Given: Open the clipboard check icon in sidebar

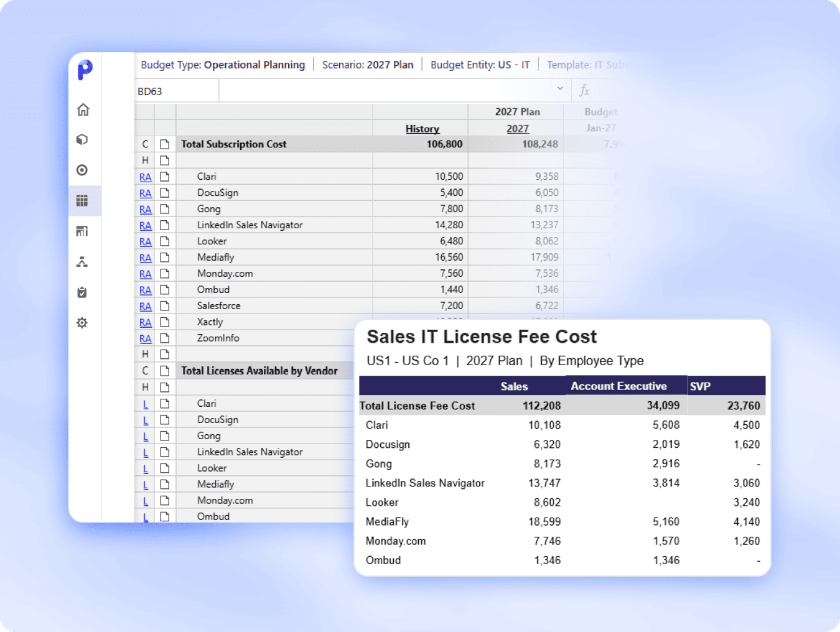Looking at the screenshot, I should coord(82,292).
